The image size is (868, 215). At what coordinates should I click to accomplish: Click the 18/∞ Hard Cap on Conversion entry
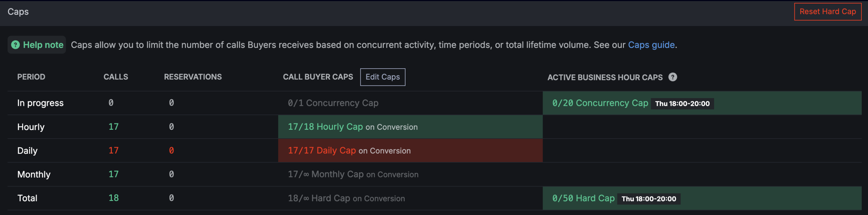click(x=346, y=198)
